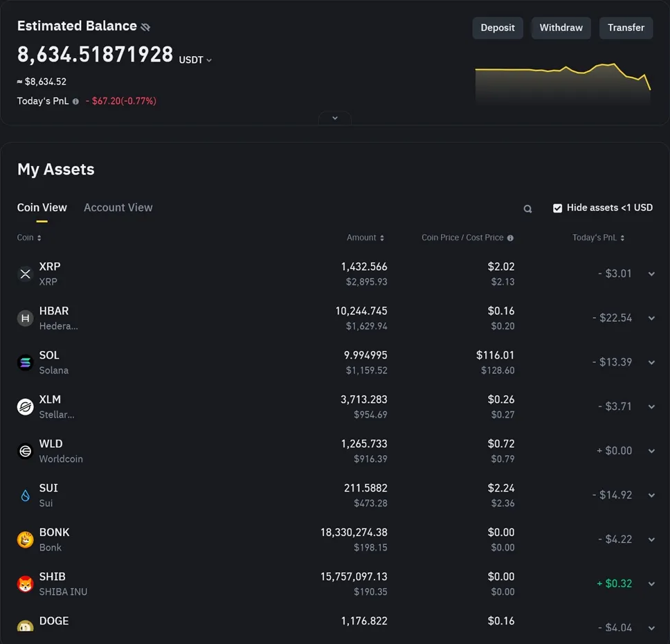Click the SOL coin icon
Screen dimensions: 670x644
pyautogui.click(x=25, y=363)
